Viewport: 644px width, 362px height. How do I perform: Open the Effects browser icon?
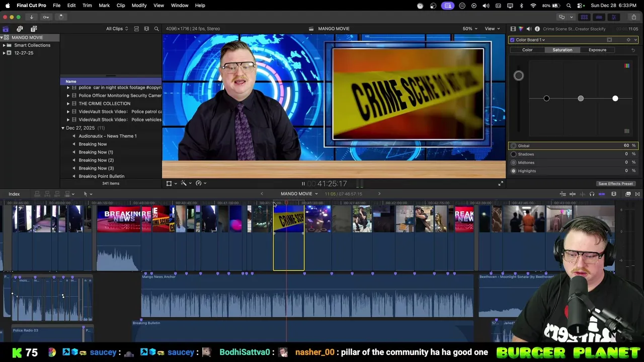pyautogui.click(x=628, y=194)
